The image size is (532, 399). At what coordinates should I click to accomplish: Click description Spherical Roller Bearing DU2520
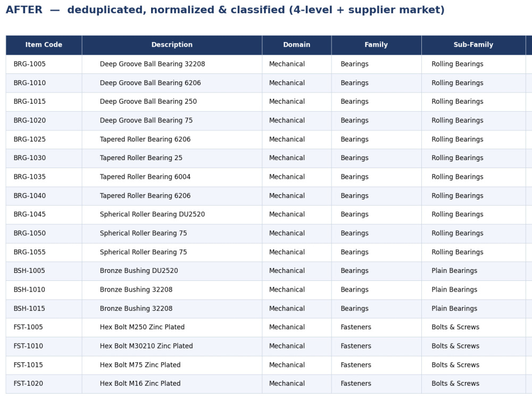pos(152,214)
